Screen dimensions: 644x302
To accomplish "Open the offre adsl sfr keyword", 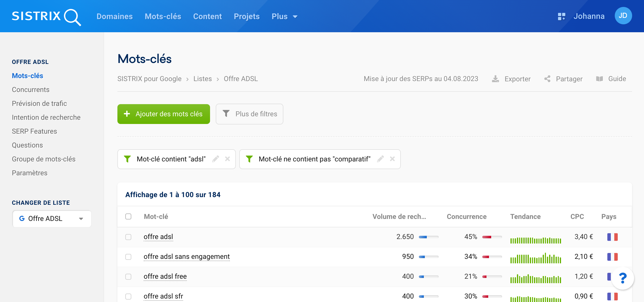I will pyautogui.click(x=163, y=296).
